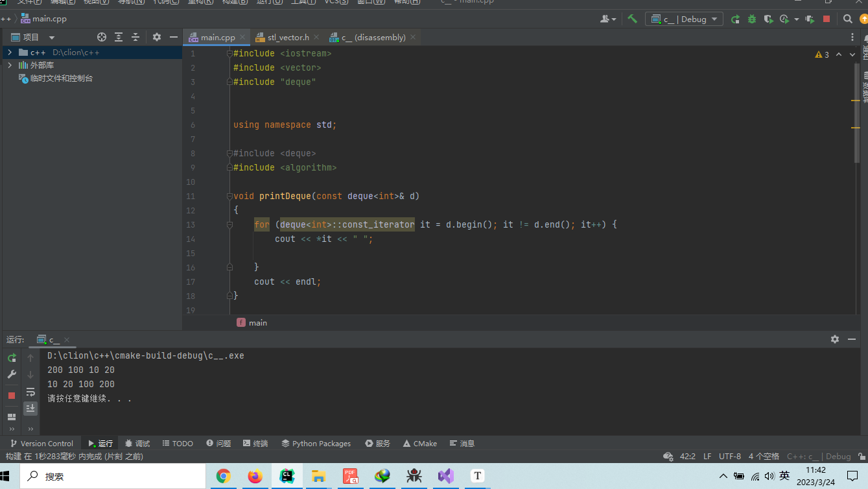Open Search Everywhere magnifier icon
868x489 pixels.
tap(848, 19)
